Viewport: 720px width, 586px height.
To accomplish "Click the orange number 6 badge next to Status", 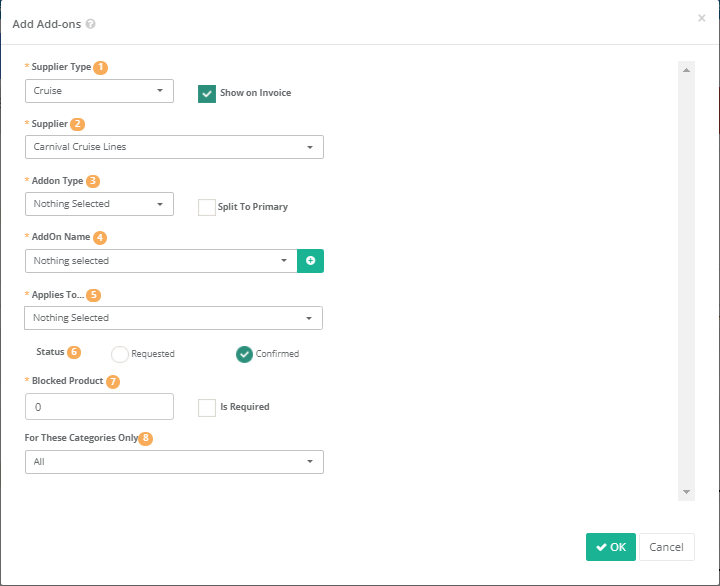I will tap(74, 352).
